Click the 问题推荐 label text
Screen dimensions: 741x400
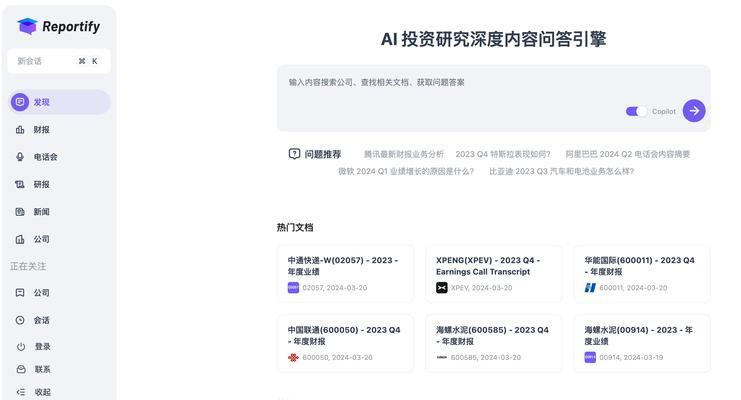[x=322, y=154]
